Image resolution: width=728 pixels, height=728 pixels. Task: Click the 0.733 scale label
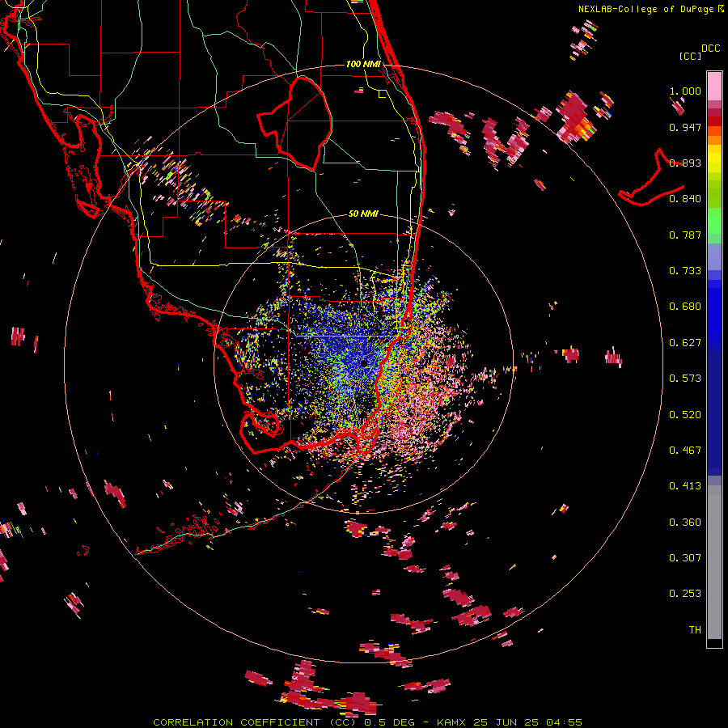coord(685,271)
